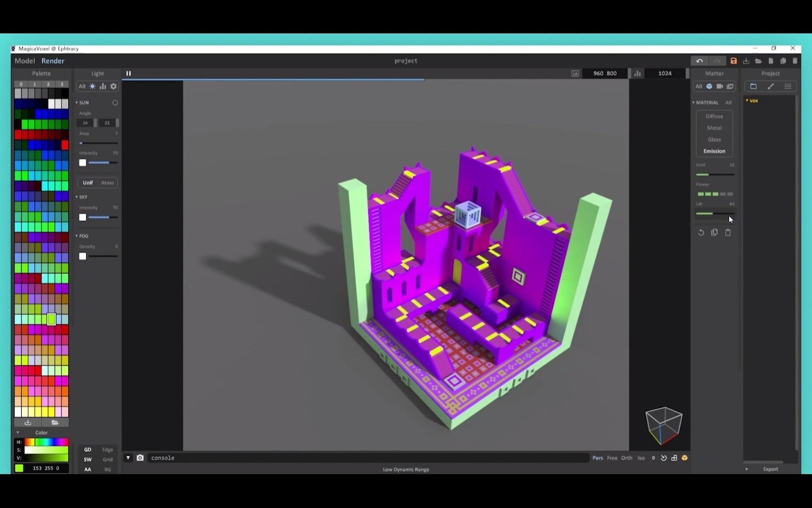Image resolution: width=812 pixels, height=508 pixels.
Task: Switch to the Model tab
Action: pos(24,61)
